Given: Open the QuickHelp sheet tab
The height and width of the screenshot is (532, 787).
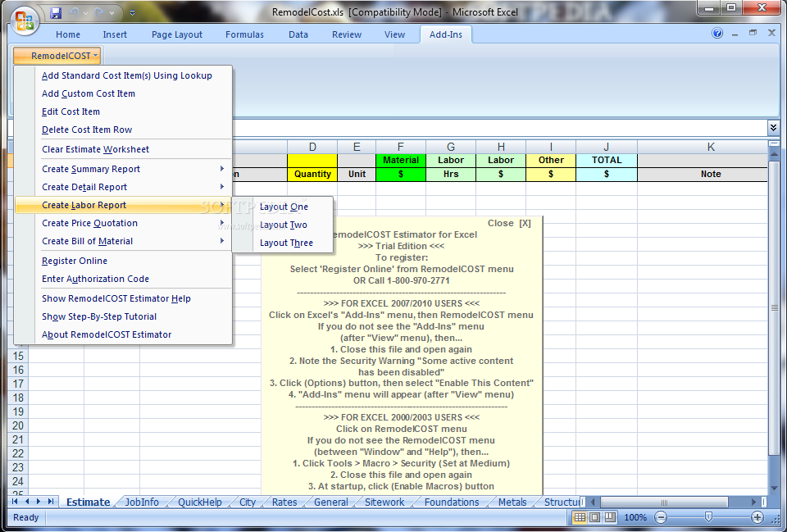Looking at the screenshot, I should click(x=199, y=502).
